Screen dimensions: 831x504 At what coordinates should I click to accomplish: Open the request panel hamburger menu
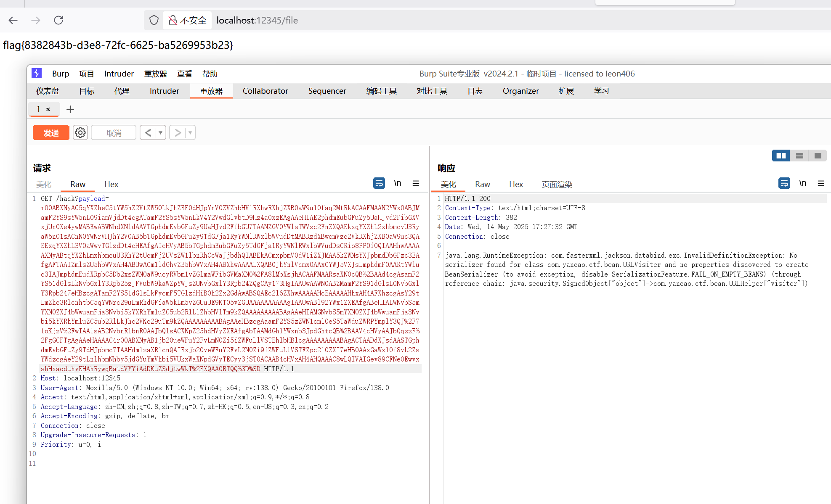(x=416, y=183)
